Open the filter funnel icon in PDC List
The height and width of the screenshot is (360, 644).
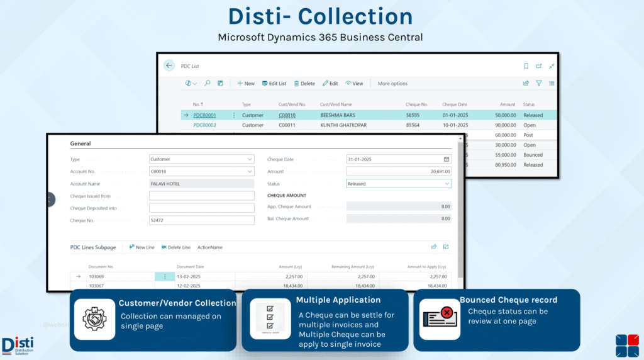tap(539, 83)
